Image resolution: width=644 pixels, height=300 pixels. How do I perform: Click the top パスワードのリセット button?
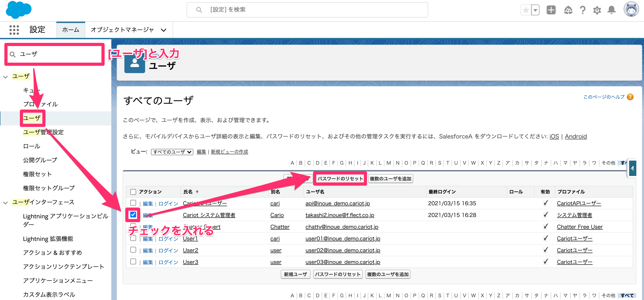[x=340, y=178]
